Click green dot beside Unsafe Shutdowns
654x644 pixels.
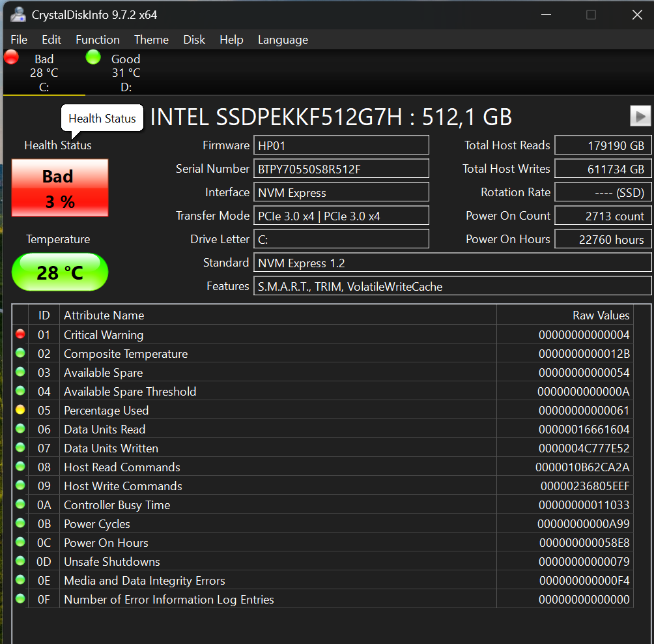pyautogui.click(x=20, y=561)
